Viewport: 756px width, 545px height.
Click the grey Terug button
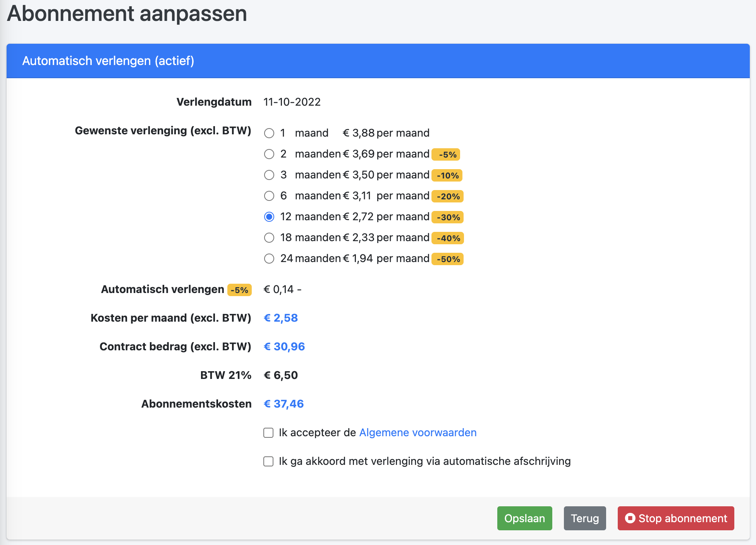click(585, 518)
